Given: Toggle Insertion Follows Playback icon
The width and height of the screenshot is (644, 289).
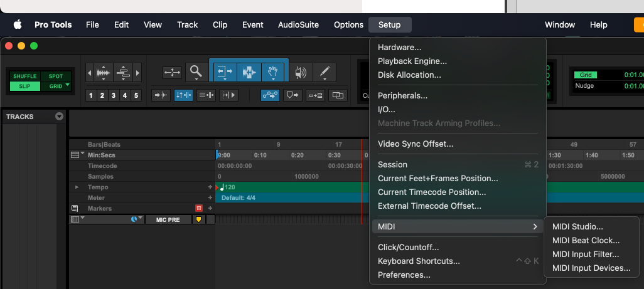Looking at the screenshot, I should (x=228, y=95).
